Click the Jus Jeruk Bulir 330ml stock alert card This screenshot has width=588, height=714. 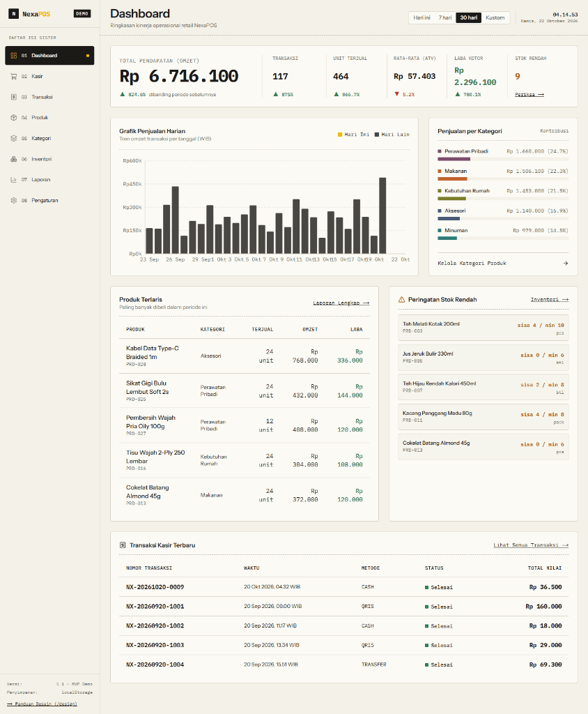(483, 358)
